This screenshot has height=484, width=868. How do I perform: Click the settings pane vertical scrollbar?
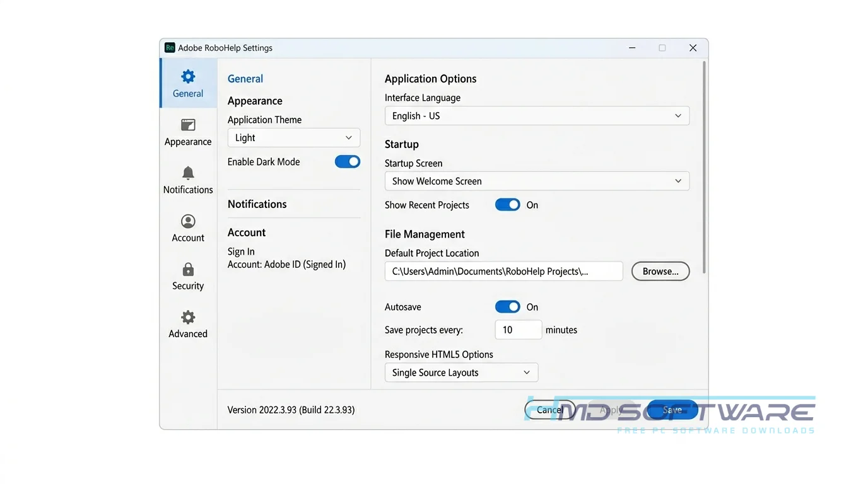click(x=704, y=167)
